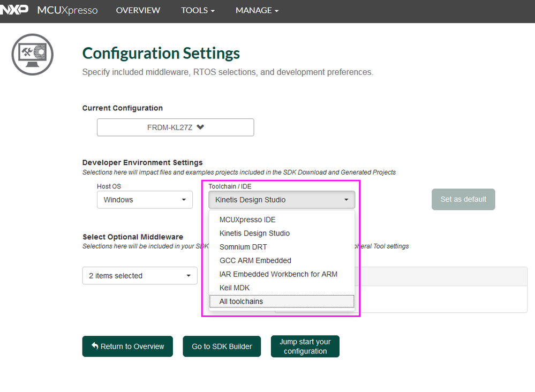Click the Configuration Settings monitor icon
The width and height of the screenshot is (535, 392).
point(33,55)
